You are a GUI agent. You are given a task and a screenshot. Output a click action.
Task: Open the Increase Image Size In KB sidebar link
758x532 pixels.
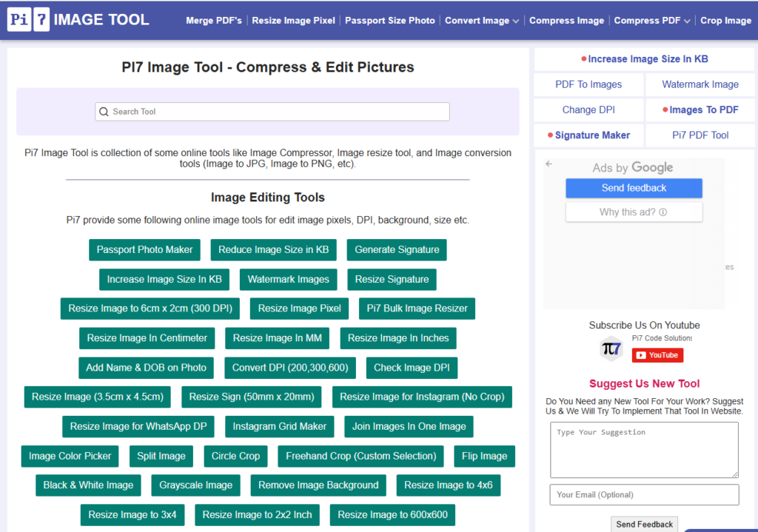[644, 59]
